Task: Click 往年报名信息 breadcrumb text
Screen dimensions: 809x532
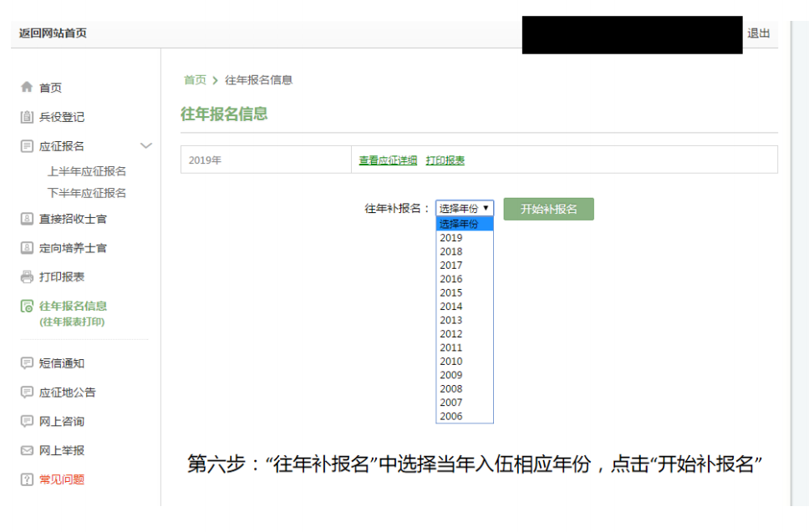Action: click(258, 80)
